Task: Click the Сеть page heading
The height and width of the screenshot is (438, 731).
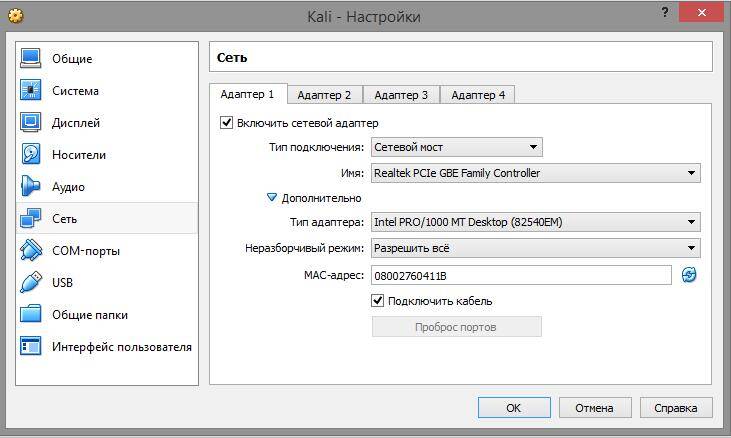Action: coord(232,57)
